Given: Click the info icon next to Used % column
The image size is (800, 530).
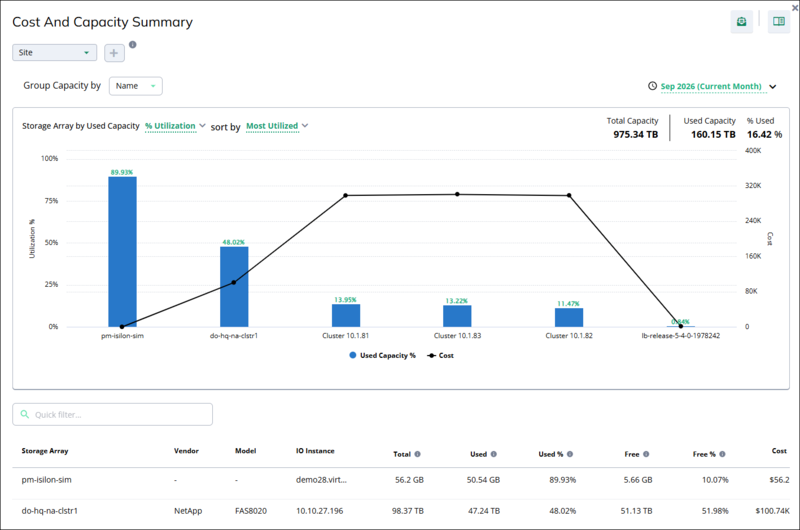Looking at the screenshot, I should point(570,454).
